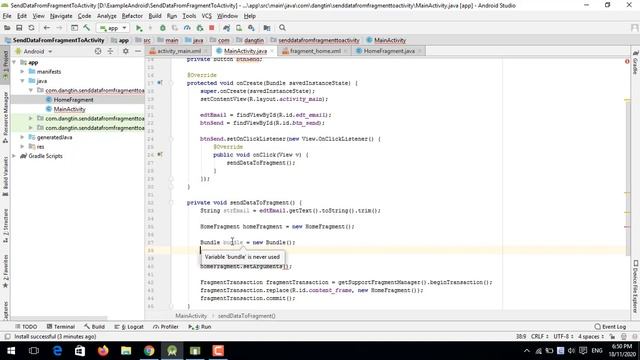The width and height of the screenshot is (640, 360).
Task: Click the Open folder toolbar icon
Action: pyautogui.click(x=7, y=28)
